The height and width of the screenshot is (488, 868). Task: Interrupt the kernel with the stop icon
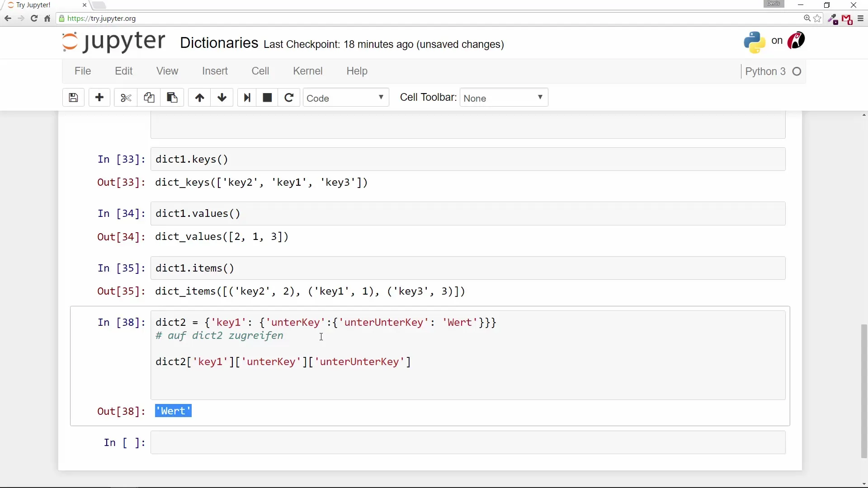point(267,98)
